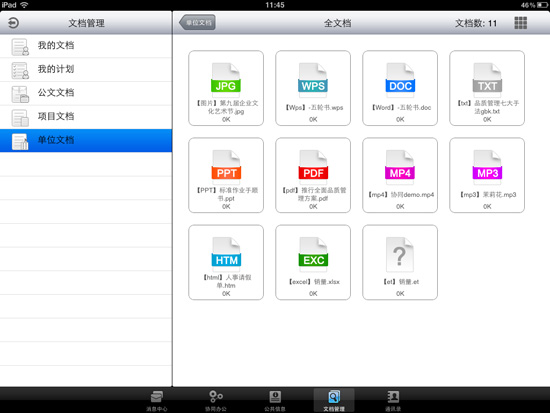Open the WPS document file
Image resolution: width=550 pixels, height=413 pixels.
(313, 88)
